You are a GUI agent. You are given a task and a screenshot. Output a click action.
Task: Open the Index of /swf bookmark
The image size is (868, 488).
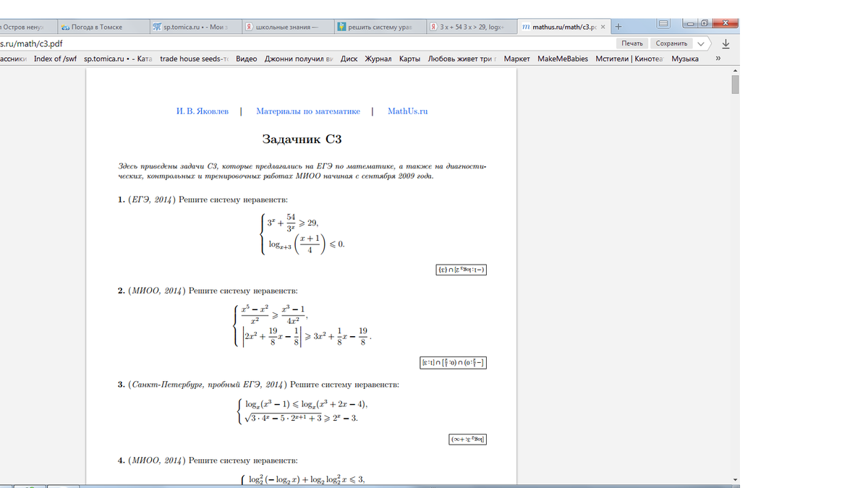(56, 59)
